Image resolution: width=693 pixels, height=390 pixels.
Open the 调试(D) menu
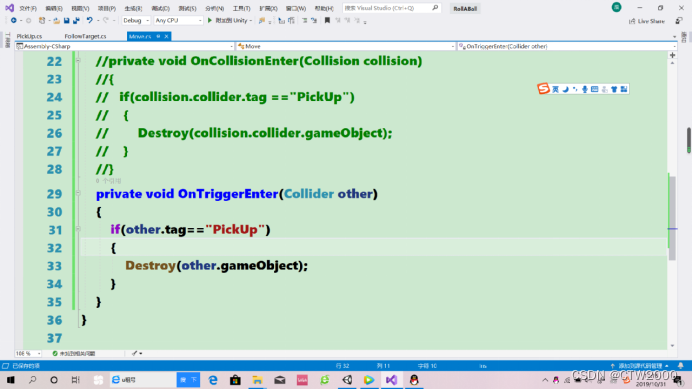(x=160, y=8)
